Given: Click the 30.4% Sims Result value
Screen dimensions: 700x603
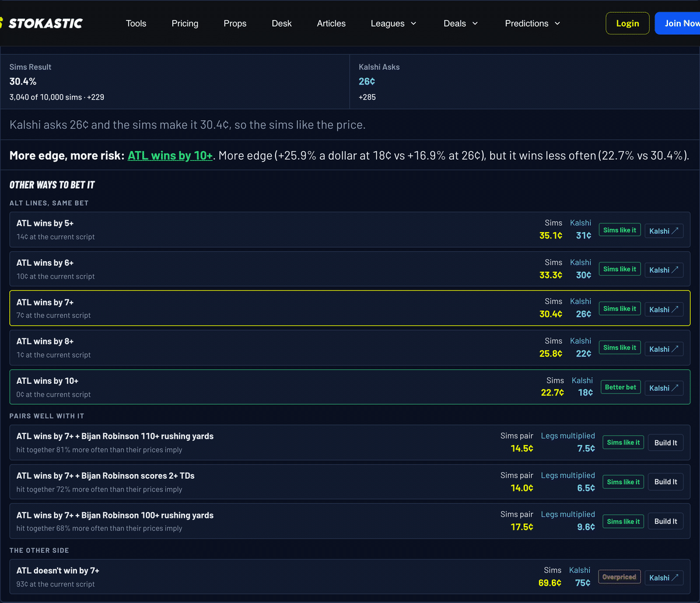Looking at the screenshot, I should 23,82.
